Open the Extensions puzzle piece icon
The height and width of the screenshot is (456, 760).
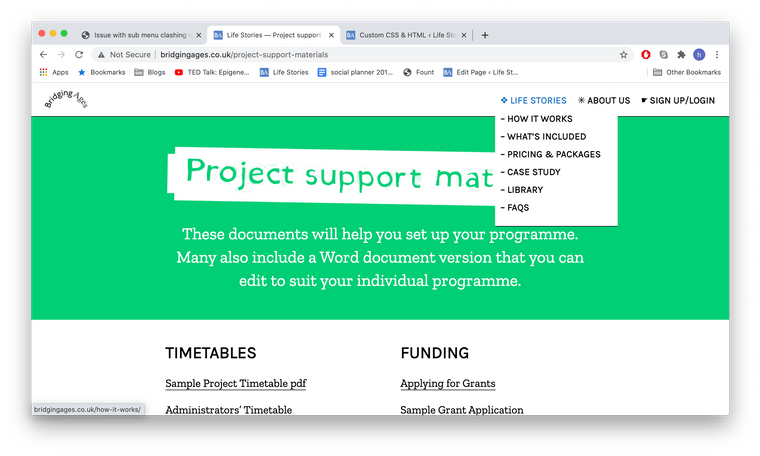[681, 54]
